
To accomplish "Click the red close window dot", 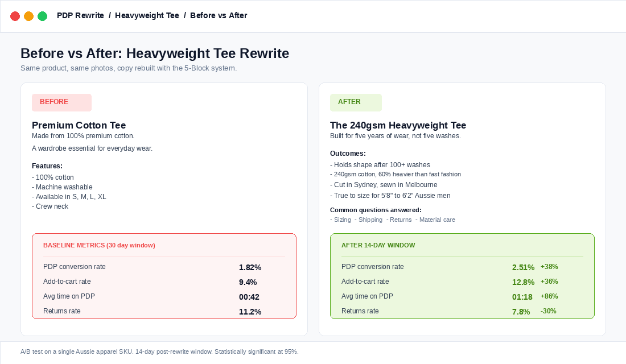I will 15,16.
